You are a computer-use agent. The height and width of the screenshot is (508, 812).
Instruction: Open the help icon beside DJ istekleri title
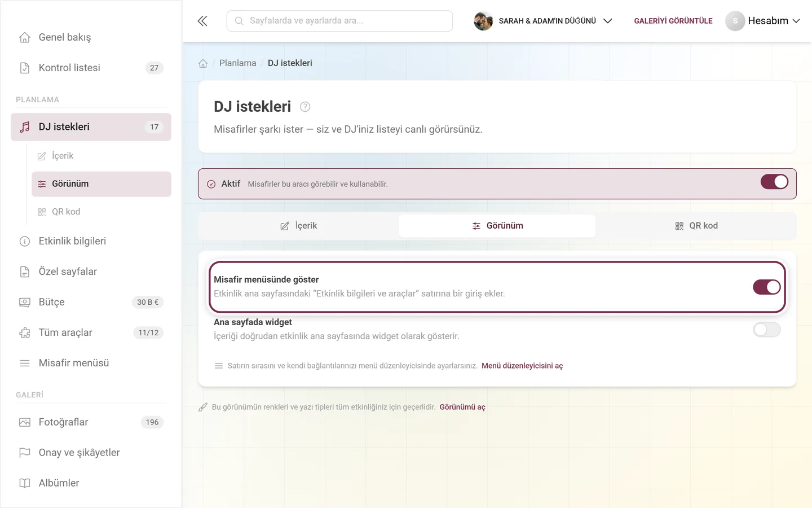coord(305,107)
